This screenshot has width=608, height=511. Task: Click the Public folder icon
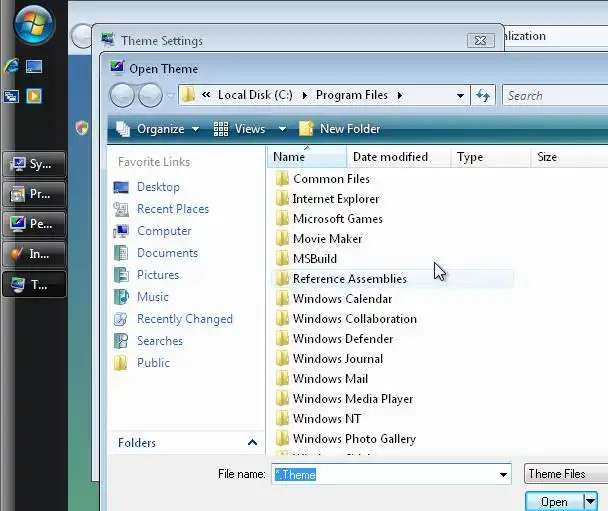coord(121,363)
